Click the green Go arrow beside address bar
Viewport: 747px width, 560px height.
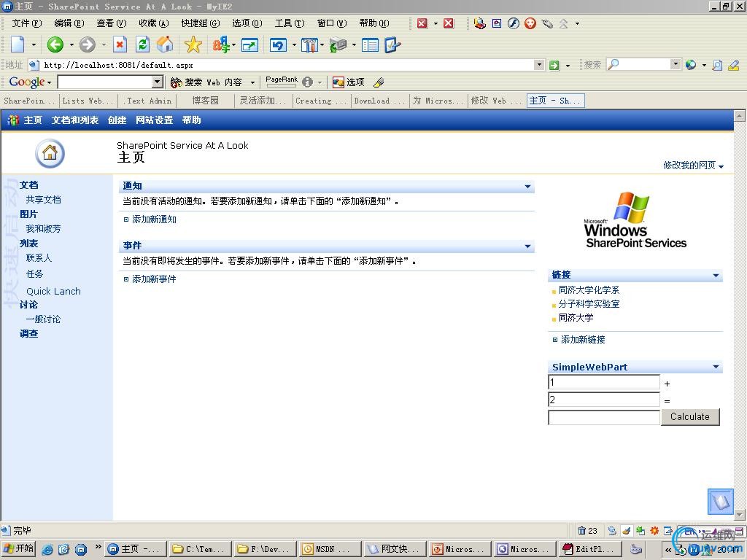coord(554,65)
